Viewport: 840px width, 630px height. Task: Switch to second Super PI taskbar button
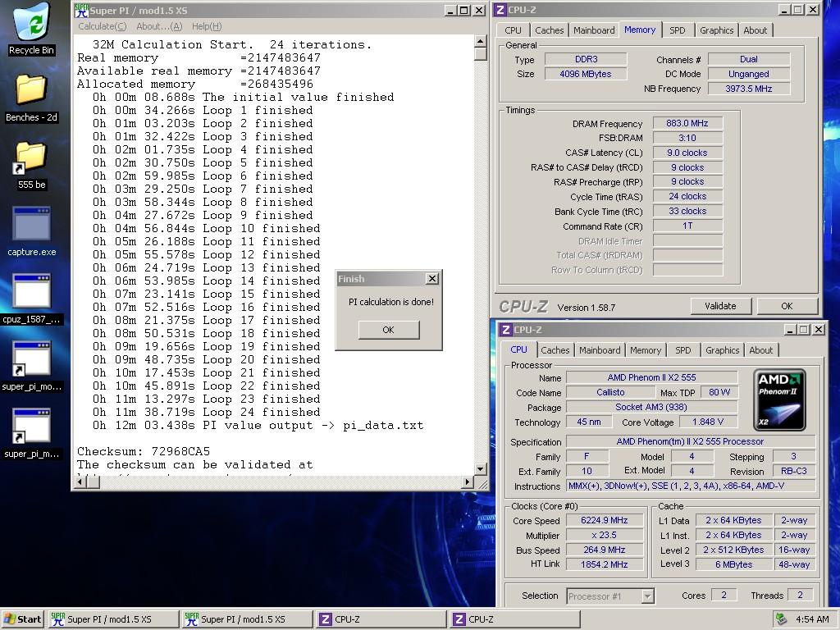248,619
